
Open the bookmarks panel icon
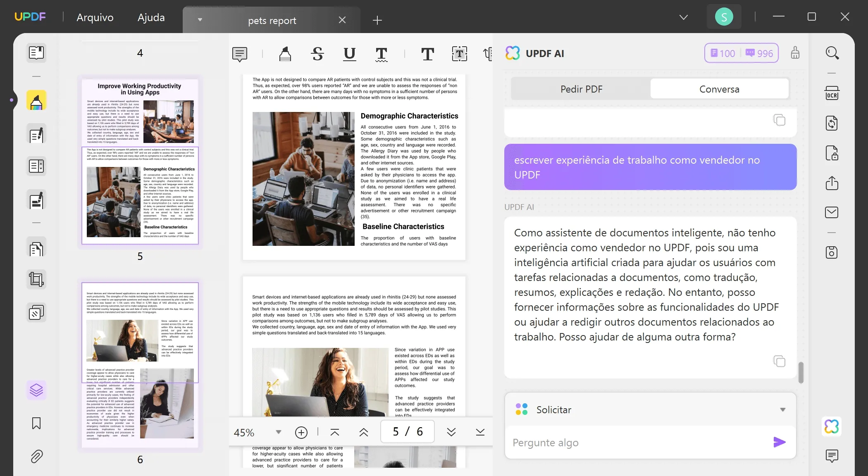pyautogui.click(x=36, y=423)
